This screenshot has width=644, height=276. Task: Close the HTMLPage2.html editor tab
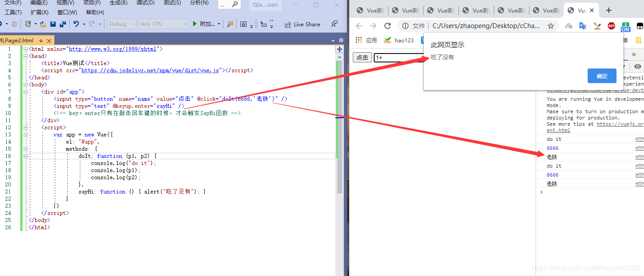tap(49, 41)
